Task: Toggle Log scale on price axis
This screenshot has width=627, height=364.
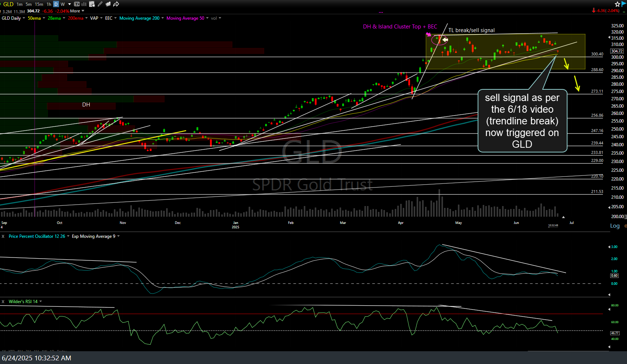Action: (615, 226)
